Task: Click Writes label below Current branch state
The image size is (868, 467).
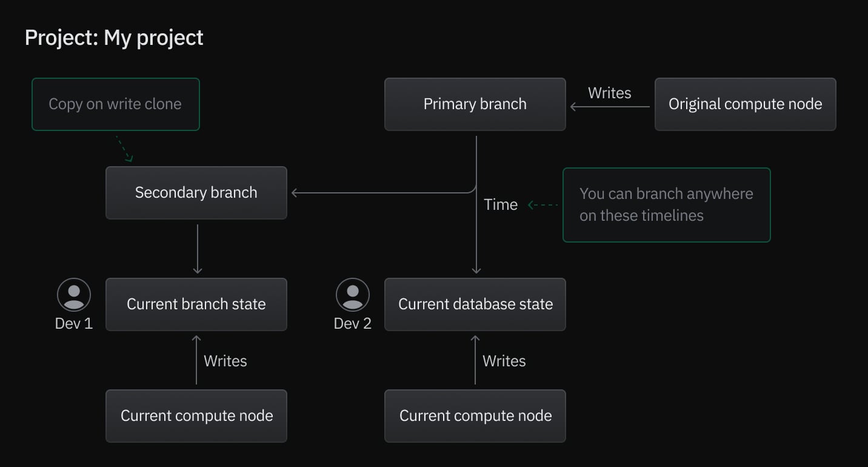Action: (225, 361)
